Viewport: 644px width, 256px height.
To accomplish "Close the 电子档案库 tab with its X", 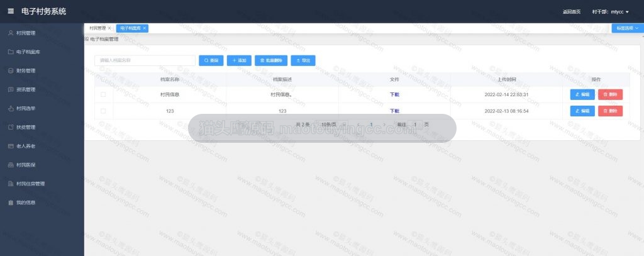I will pyautogui.click(x=144, y=28).
